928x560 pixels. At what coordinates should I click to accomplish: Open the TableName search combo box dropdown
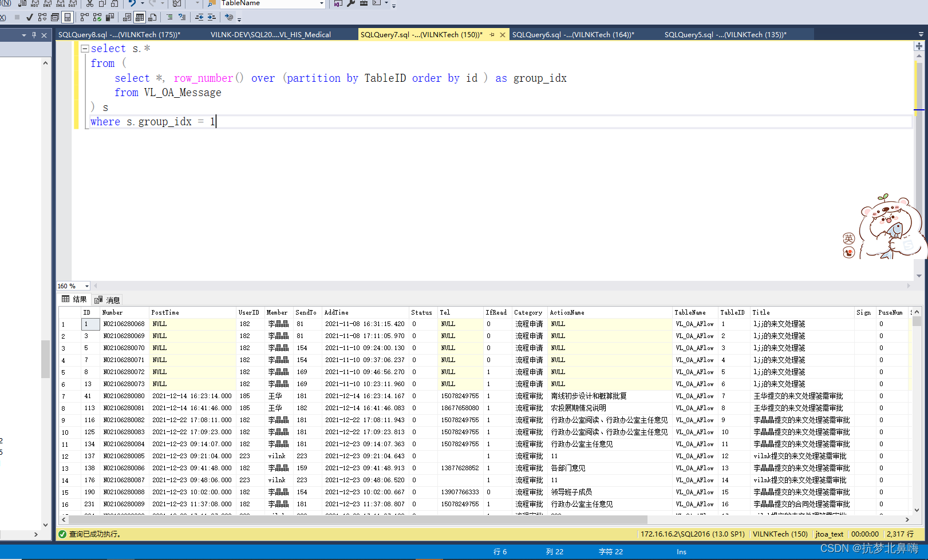[322, 3]
